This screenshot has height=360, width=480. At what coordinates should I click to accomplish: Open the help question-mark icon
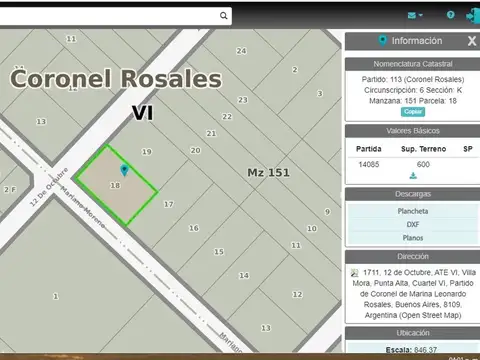click(450, 15)
